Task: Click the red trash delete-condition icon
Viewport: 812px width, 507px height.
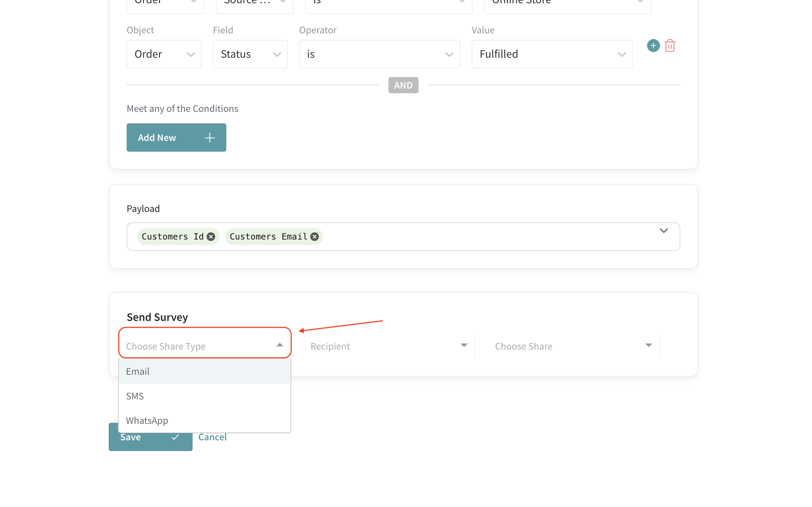Action: (670, 46)
